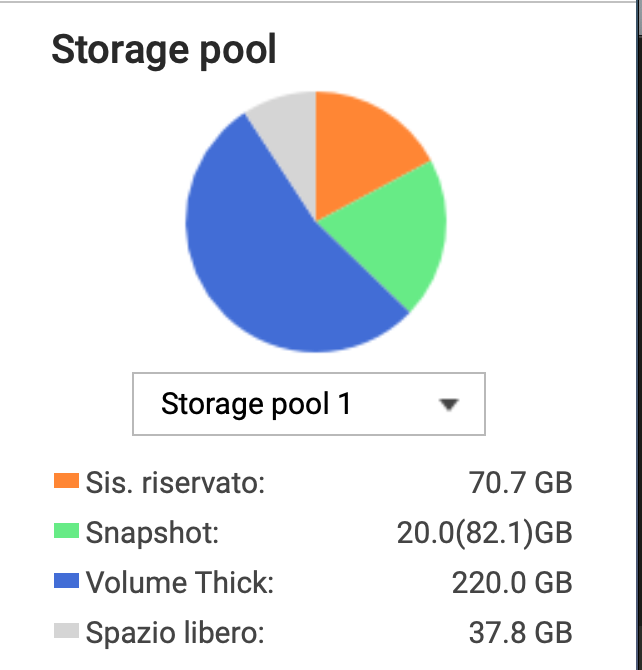Viewport: 642px width, 670px height.
Task: Click the 70.7 GB reserved value
Action: [520, 483]
